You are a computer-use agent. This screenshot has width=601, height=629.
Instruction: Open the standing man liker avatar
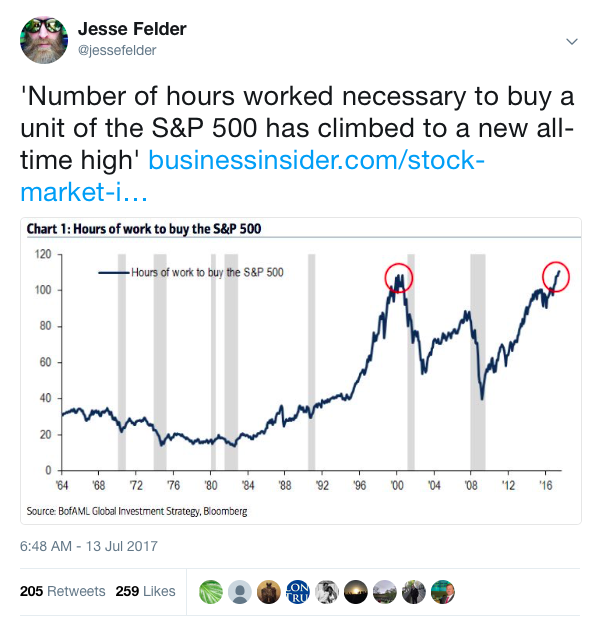[x=414, y=592]
